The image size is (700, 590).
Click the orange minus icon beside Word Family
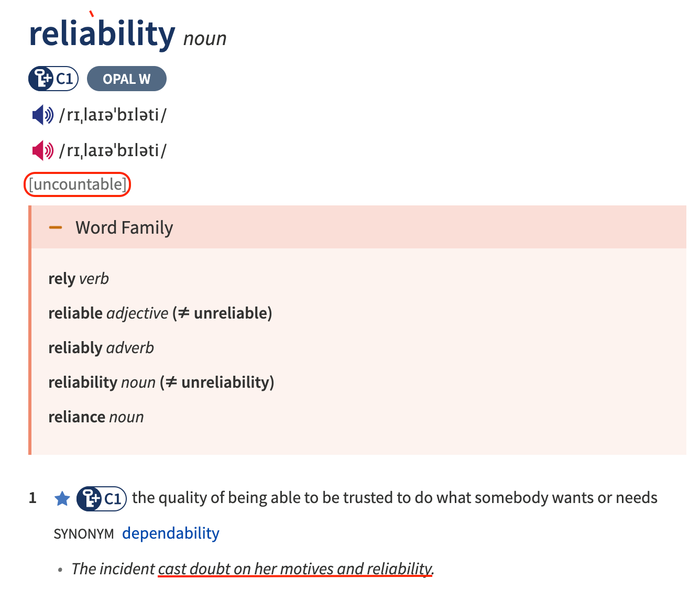click(x=56, y=227)
